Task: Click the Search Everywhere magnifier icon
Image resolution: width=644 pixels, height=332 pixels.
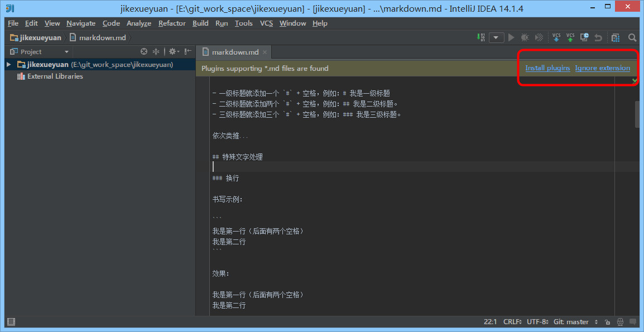Action: (632, 37)
